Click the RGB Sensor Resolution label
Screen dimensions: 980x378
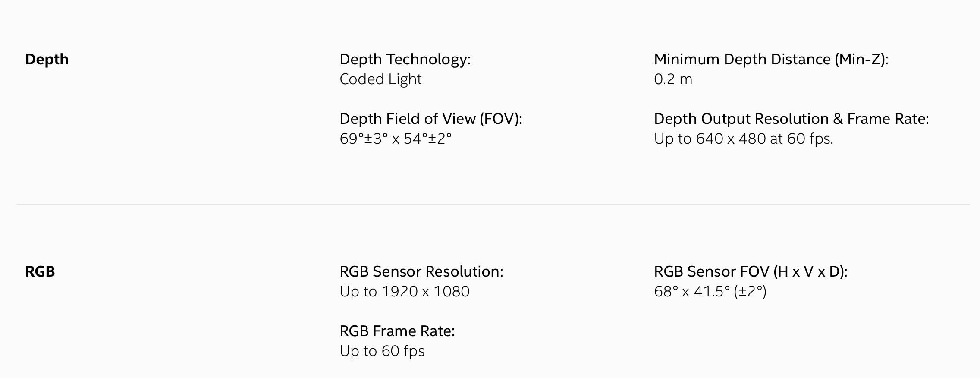[421, 271]
